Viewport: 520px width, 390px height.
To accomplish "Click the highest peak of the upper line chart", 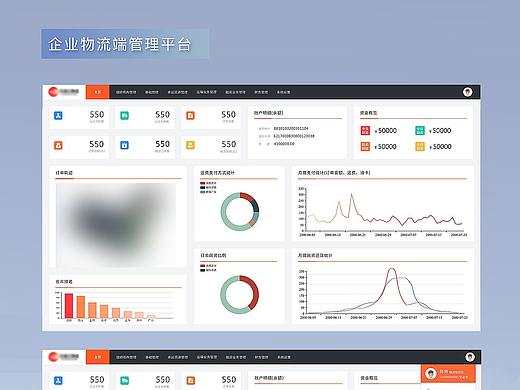I will coord(351,194).
